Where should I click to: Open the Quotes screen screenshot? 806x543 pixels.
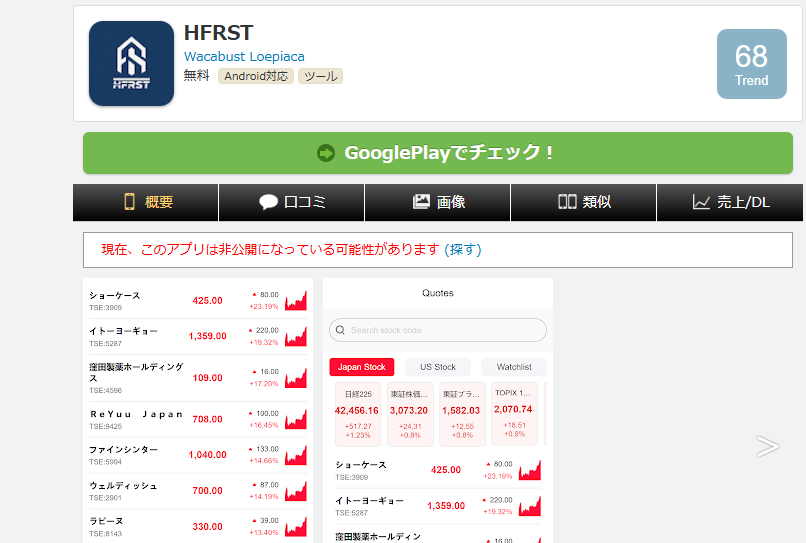pyautogui.click(x=438, y=410)
